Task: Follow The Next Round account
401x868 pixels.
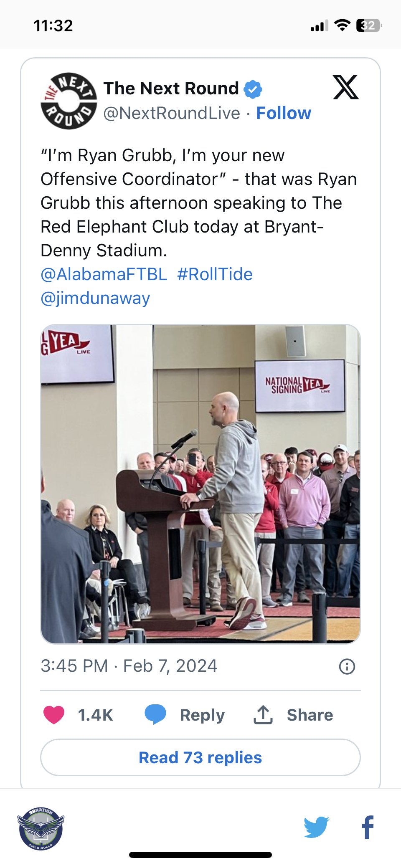Action: pyautogui.click(x=284, y=113)
